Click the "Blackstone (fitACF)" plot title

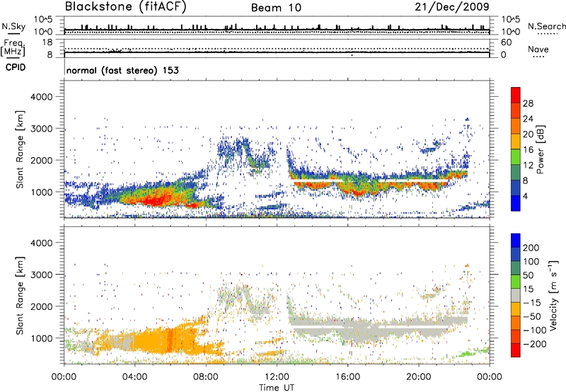(x=125, y=6)
